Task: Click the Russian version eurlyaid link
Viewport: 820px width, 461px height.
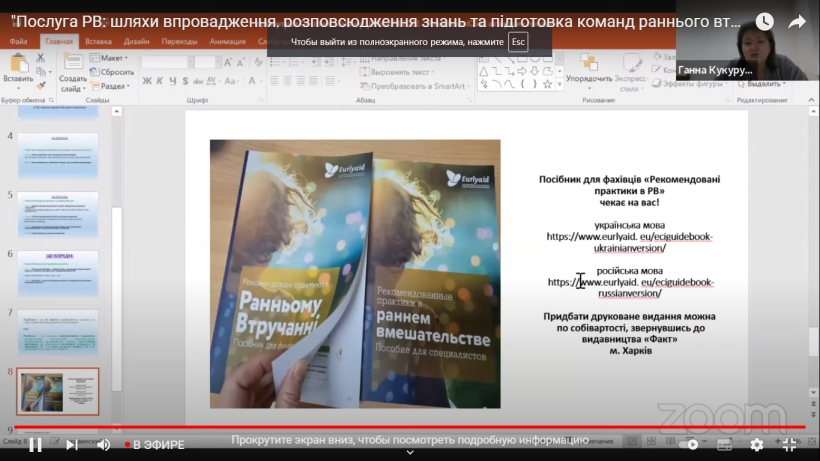Action: (630, 288)
